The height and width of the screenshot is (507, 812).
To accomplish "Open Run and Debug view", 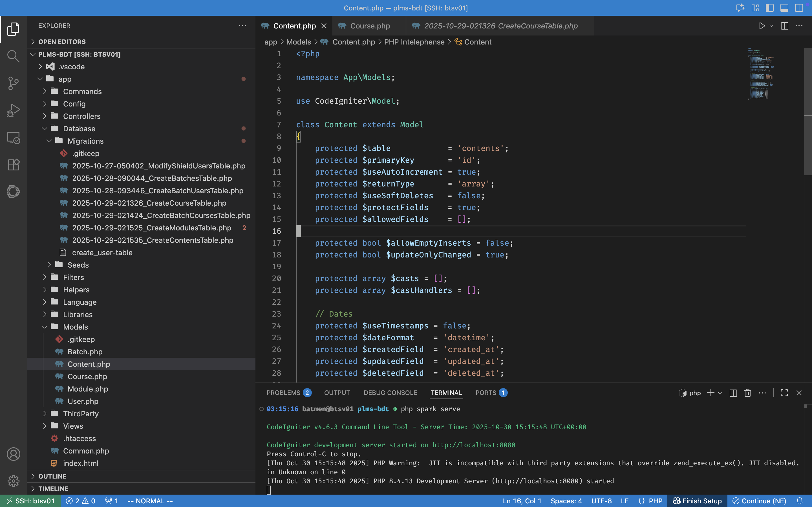I will point(14,110).
